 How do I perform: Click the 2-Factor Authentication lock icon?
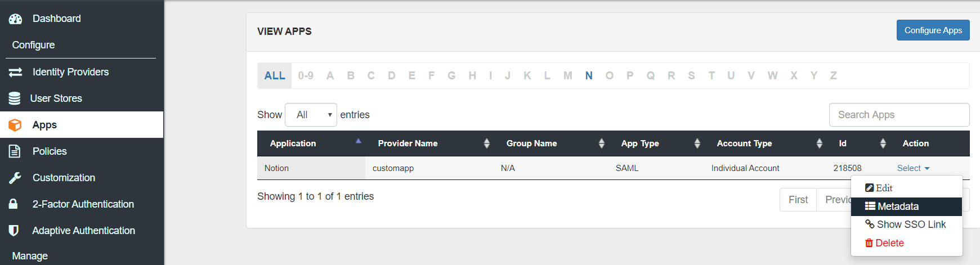click(x=14, y=204)
